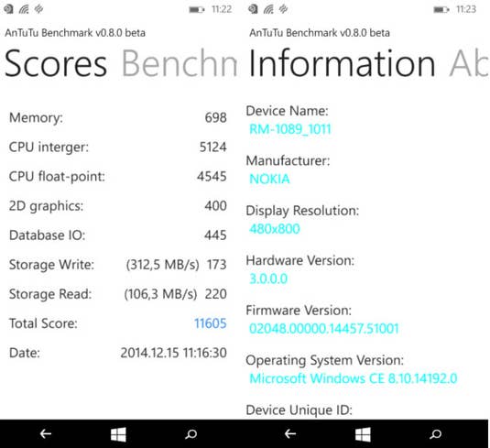Image resolution: width=490 pixels, height=448 pixels.
Task: Tap the Date: label
Action: coord(25,353)
